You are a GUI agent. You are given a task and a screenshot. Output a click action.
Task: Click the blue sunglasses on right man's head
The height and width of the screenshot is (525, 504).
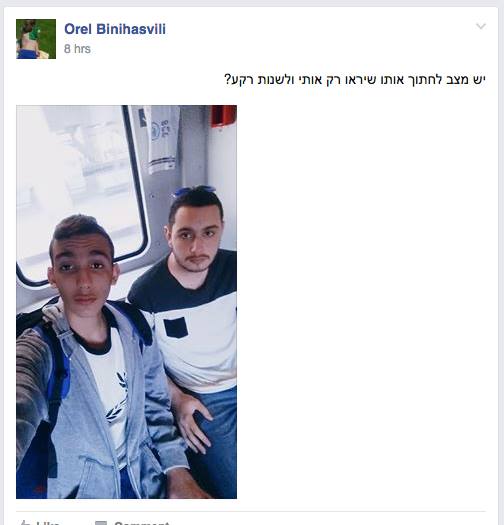point(194,190)
